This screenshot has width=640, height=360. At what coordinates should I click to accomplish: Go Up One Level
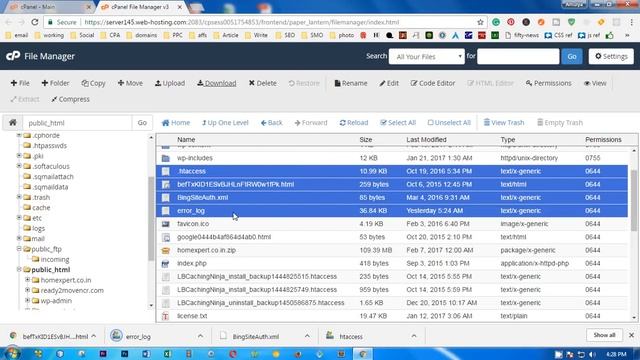225,123
